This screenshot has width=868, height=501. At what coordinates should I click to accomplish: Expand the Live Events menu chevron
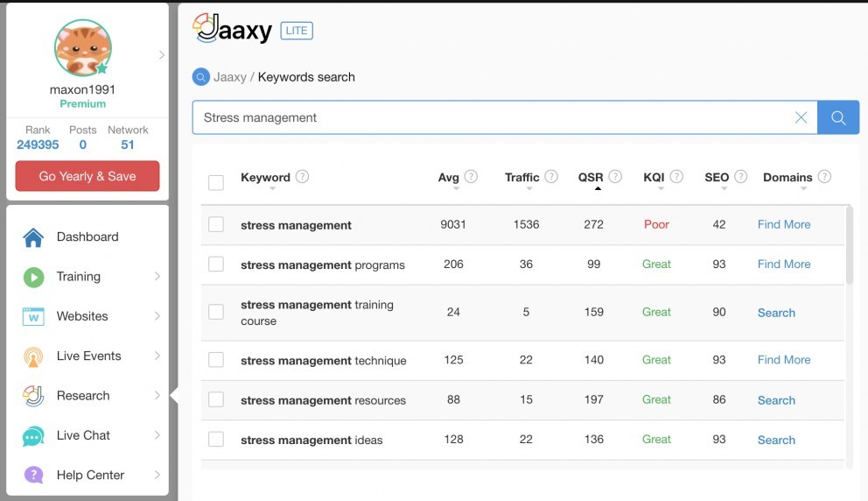(x=157, y=356)
